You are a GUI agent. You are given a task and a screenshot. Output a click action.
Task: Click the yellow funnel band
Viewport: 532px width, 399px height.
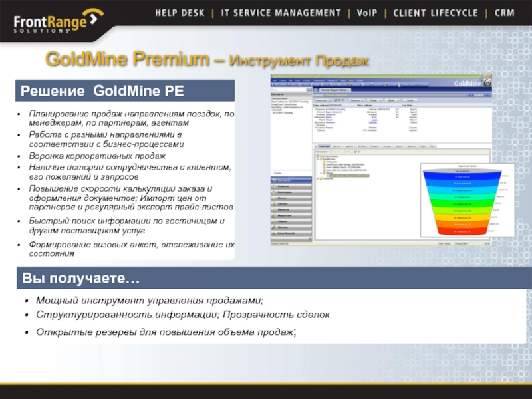462,218
